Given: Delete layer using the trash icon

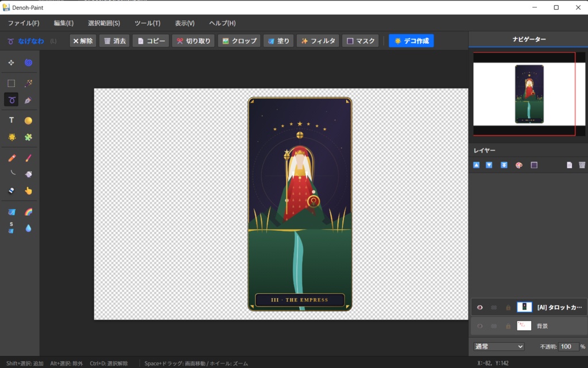Looking at the screenshot, I should 582,165.
